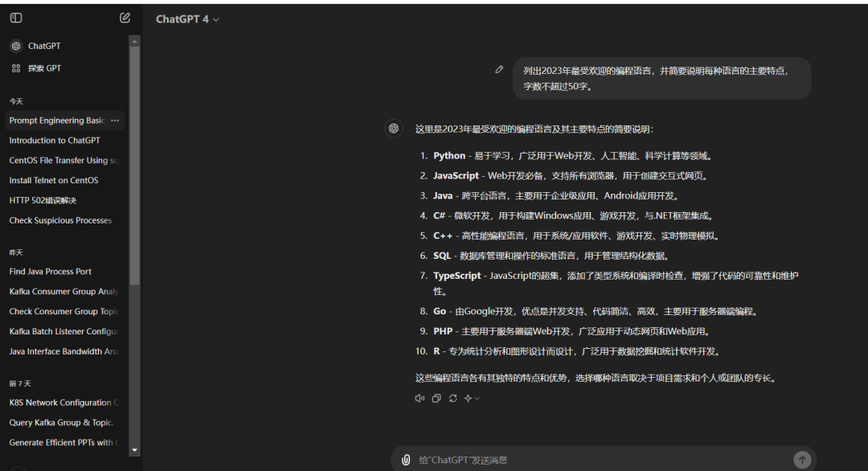This screenshot has width=868, height=471.
Task: Open the Check Consumer Group Topic conversation
Action: (x=64, y=311)
